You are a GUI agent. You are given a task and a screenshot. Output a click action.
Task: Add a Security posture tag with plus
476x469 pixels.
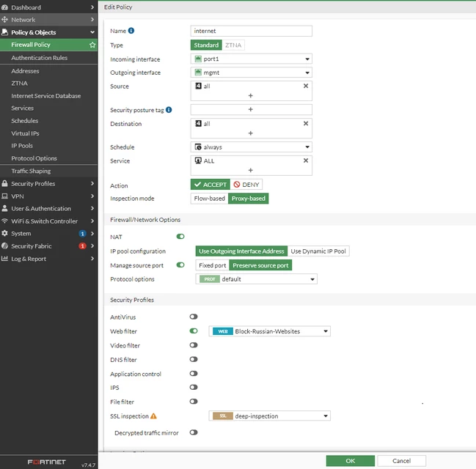click(250, 109)
